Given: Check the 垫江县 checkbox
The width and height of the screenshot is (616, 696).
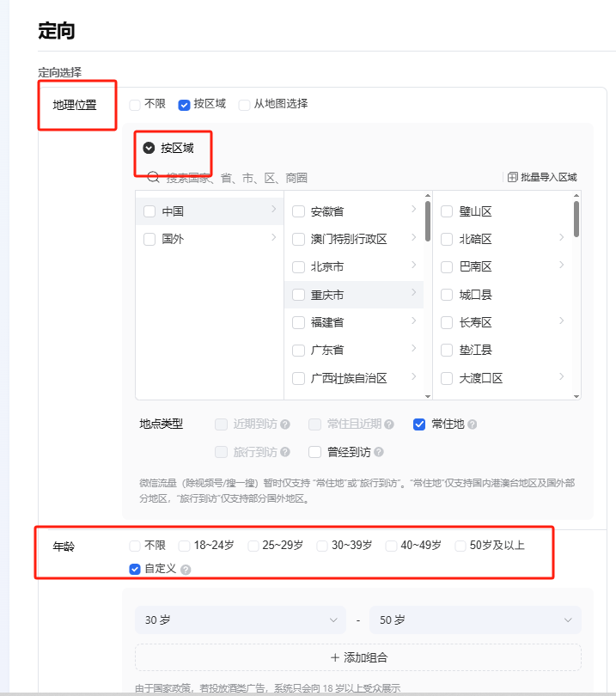Looking at the screenshot, I should pyautogui.click(x=447, y=351).
